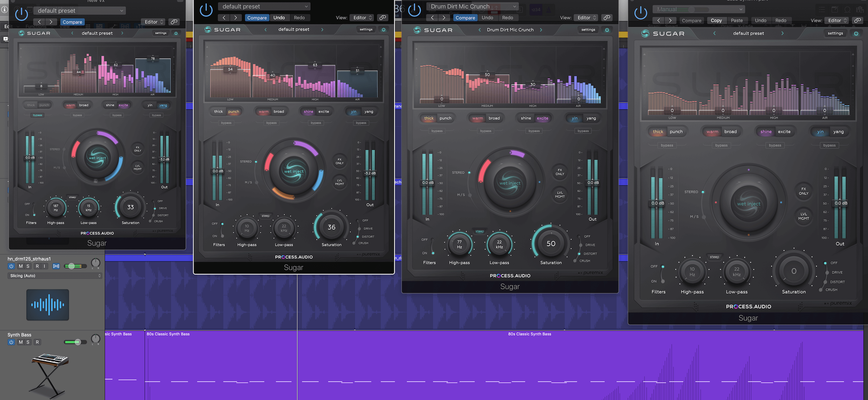Click Compare in the first window header
The height and width of the screenshot is (400, 868).
coord(72,22)
